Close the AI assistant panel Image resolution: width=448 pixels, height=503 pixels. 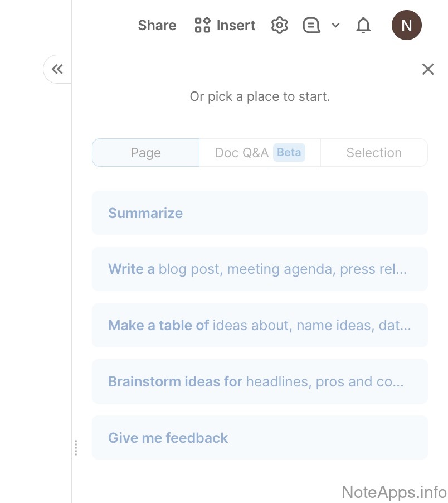click(x=427, y=69)
